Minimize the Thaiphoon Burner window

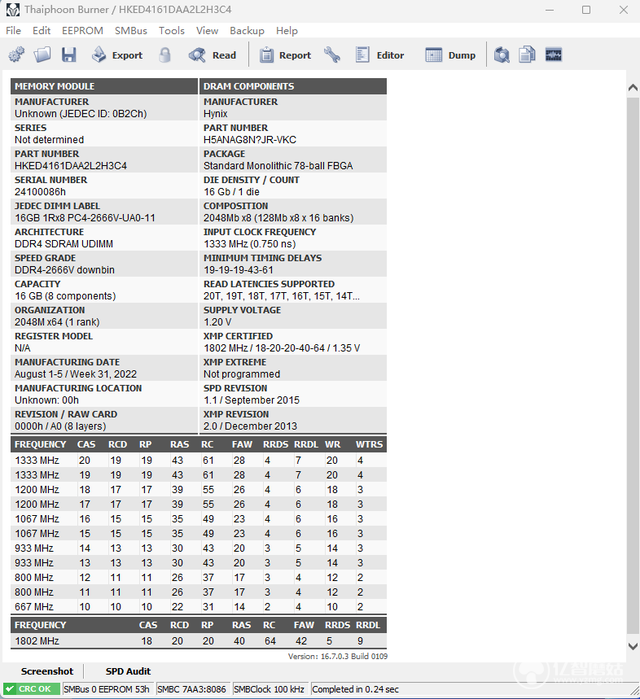550,10
